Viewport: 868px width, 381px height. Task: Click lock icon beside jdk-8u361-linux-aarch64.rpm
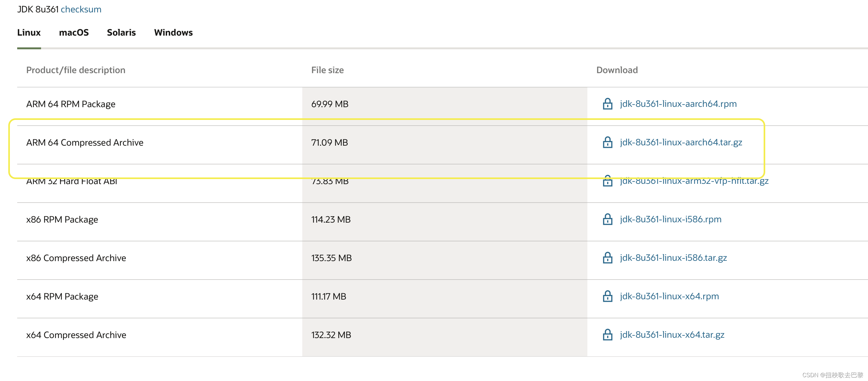(x=607, y=104)
